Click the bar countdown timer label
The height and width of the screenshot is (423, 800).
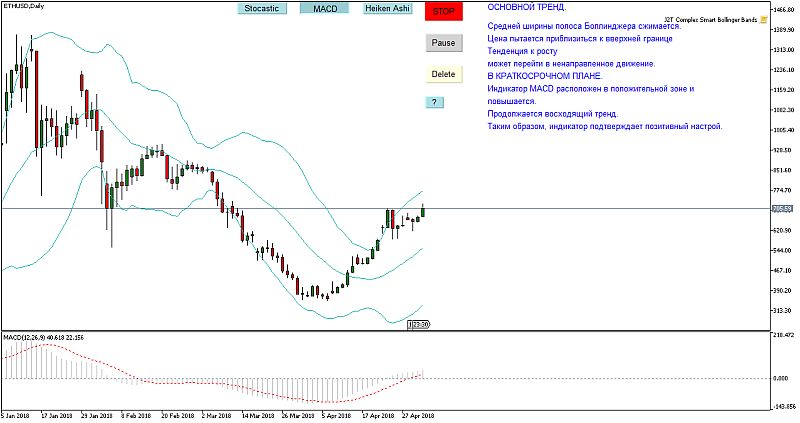click(x=419, y=324)
